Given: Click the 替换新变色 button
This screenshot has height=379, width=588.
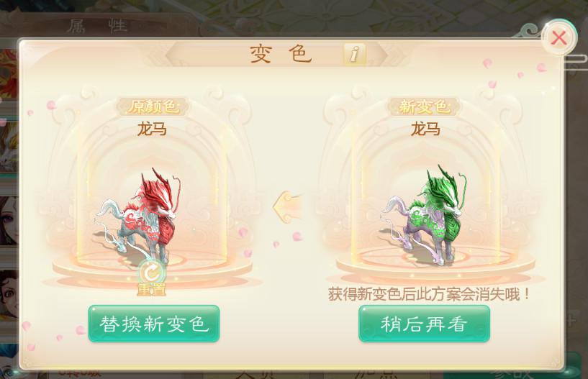Looking at the screenshot, I should pos(154,324).
